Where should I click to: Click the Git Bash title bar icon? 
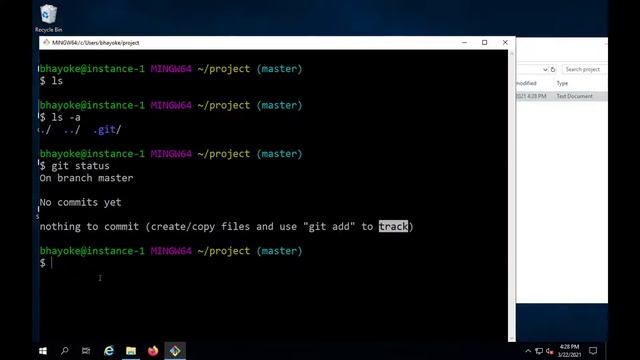point(46,42)
